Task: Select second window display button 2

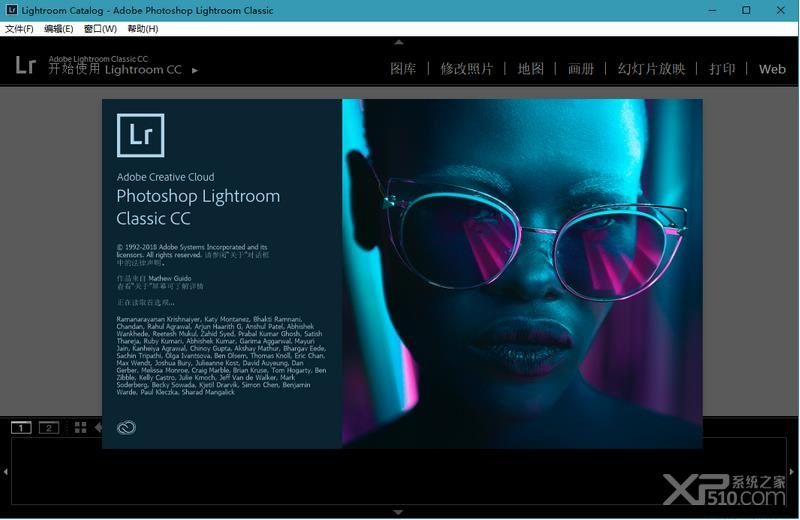Action: point(49,428)
